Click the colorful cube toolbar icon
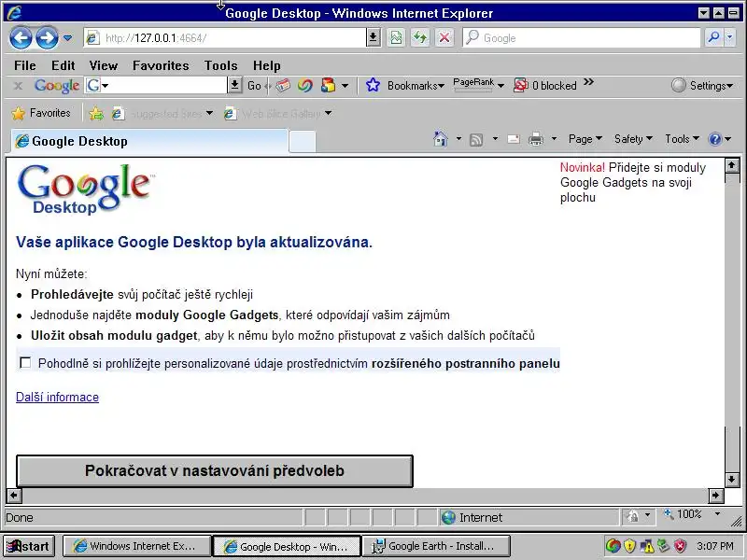Image resolution: width=747 pixels, height=560 pixels. [x=329, y=86]
